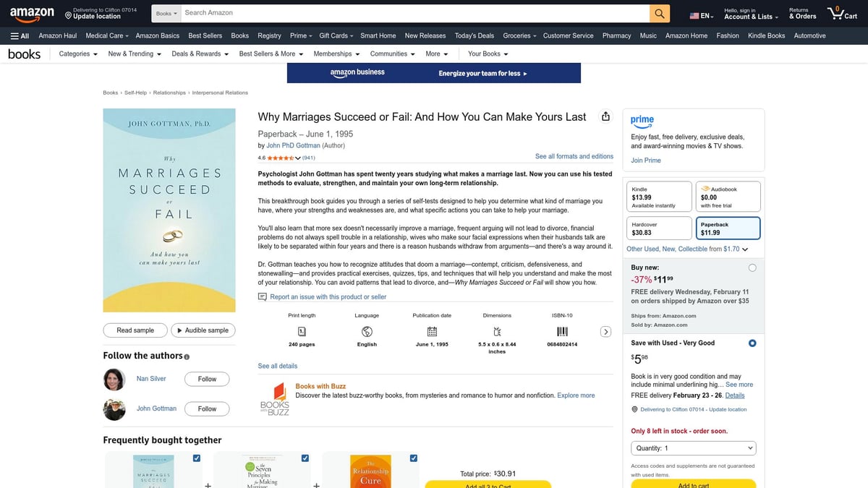Open the Categories dropdown in the books navigation
This screenshot has height=488, width=868.
(77, 53)
